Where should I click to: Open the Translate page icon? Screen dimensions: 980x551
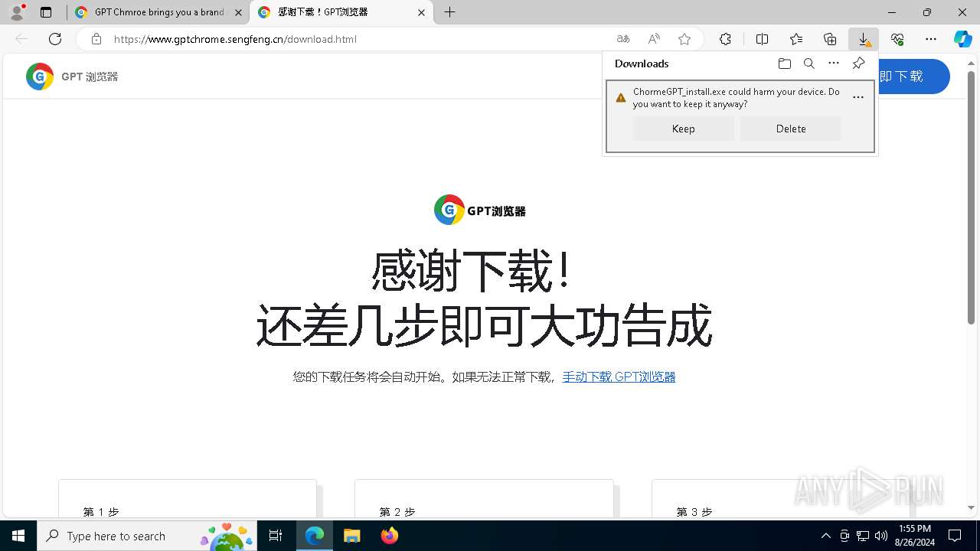pyautogui.click(x=623, y=39)
